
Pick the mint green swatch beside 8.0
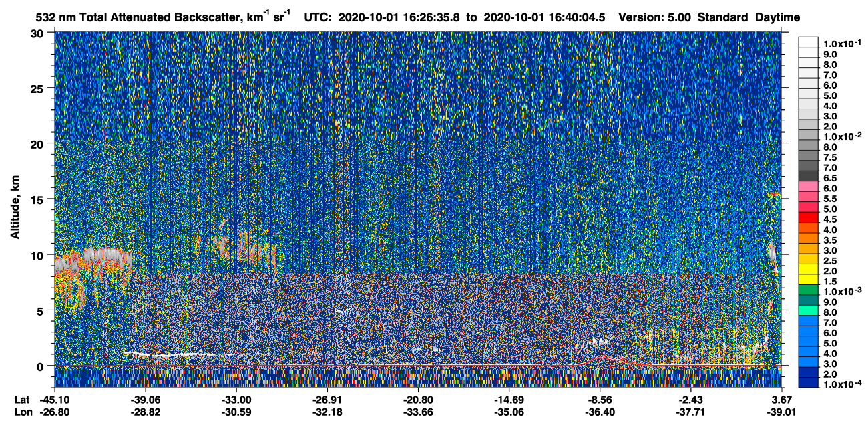[808, 310]
